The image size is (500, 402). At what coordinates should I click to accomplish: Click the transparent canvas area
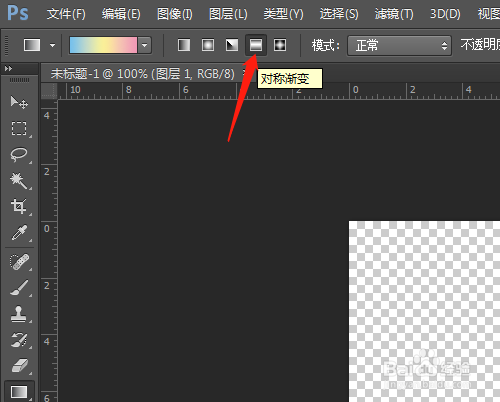click(424, 311)
